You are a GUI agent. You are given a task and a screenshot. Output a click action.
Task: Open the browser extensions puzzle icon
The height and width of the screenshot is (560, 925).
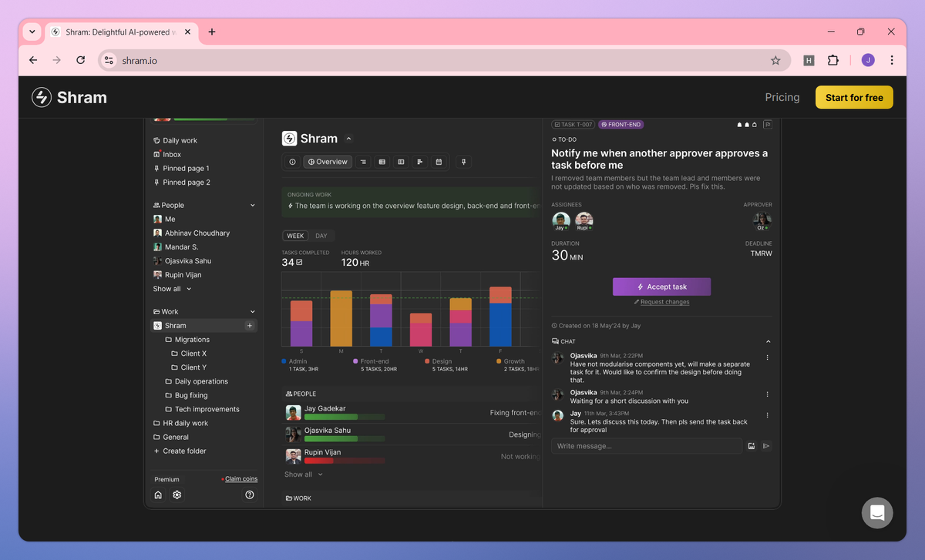pos(833,60)
